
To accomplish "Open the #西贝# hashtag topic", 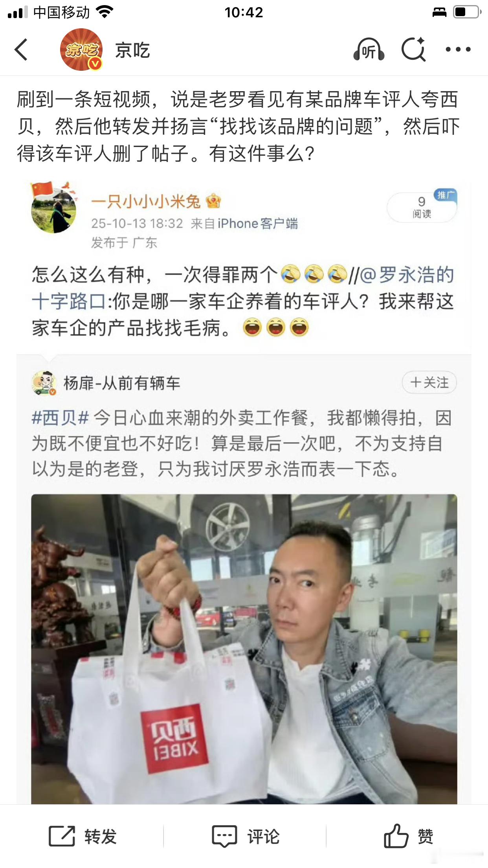I will tap(60, 417).
